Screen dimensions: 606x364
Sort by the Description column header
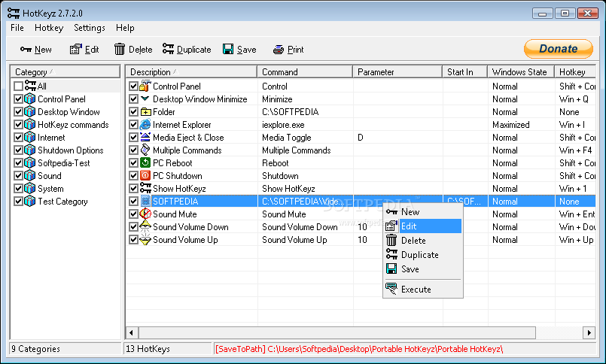[191, 71]
